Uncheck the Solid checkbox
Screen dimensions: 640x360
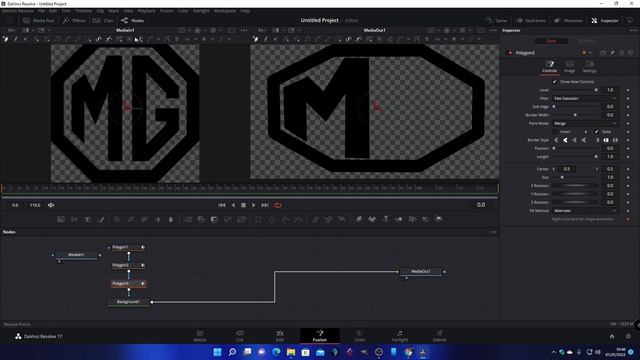tap(596, 131)
